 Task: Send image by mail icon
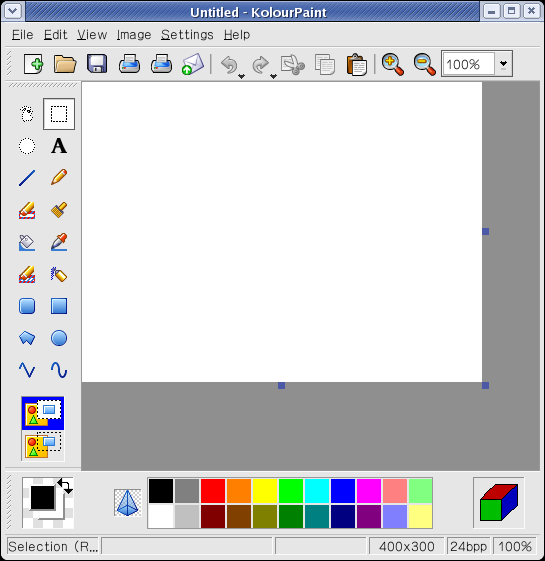[193, 64]
